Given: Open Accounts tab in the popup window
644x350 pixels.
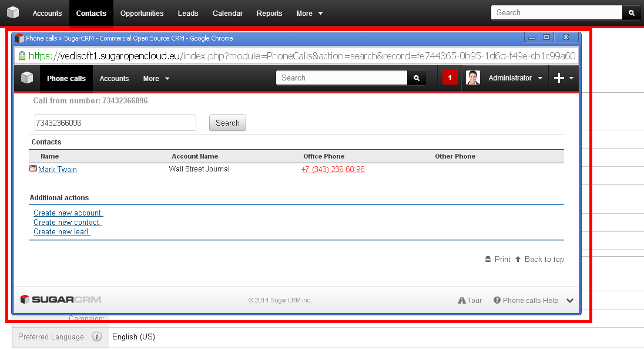Looking at the screenshot, I should (x=114, y=78).
